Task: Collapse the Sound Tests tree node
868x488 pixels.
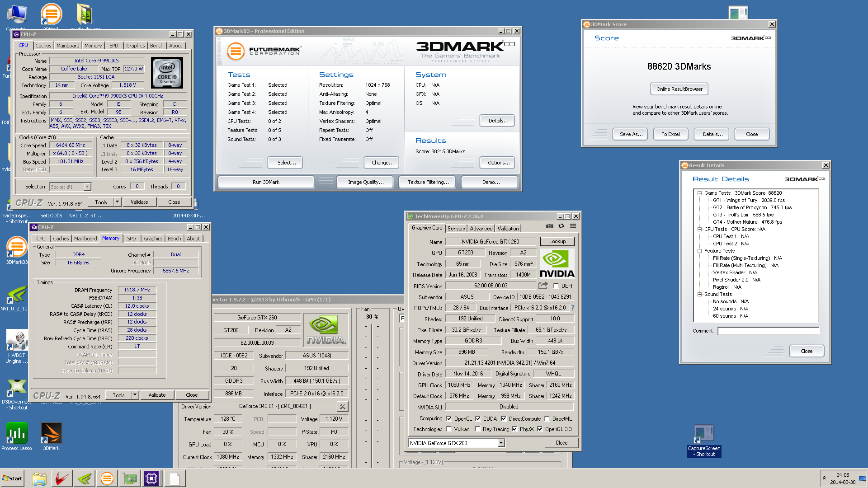Action: [x=699, y=294]
